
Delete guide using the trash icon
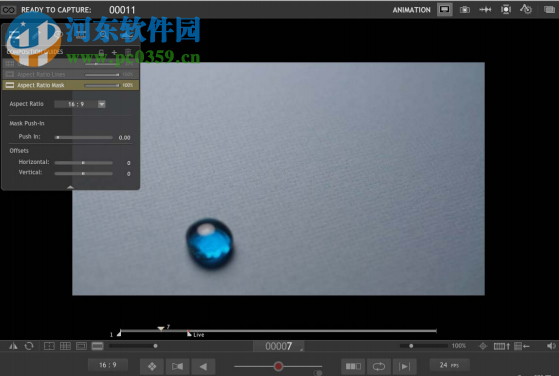(128, 53)
